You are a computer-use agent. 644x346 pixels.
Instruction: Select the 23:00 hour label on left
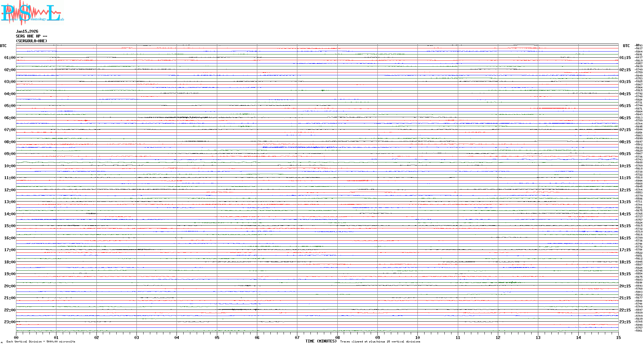coord(10,322)
